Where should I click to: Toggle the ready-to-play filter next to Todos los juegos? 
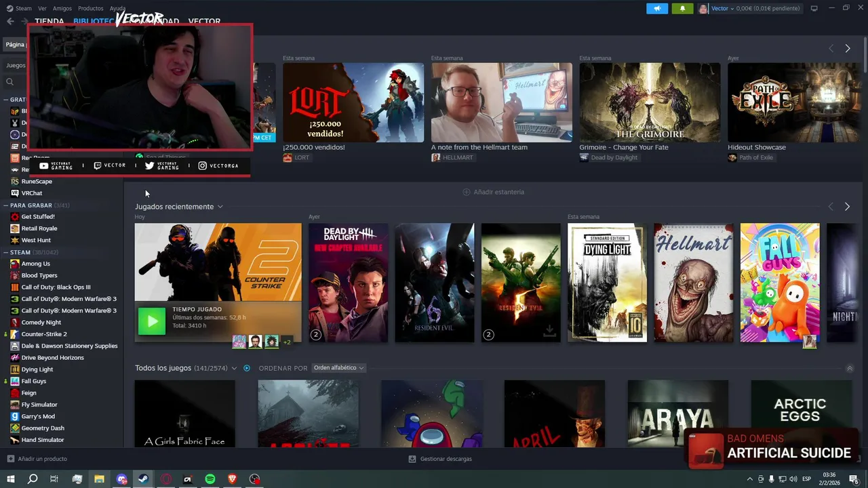pyautogui.click(x=247, y=368)
